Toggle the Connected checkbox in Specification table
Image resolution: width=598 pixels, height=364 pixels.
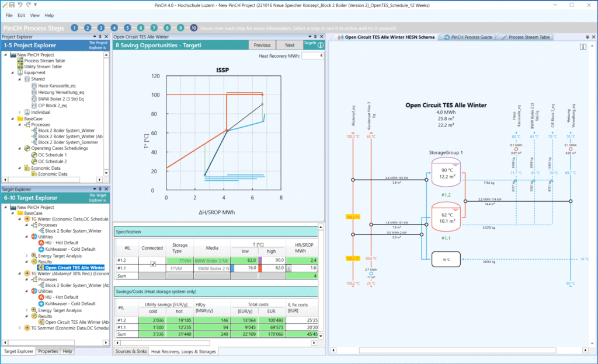coord(153,264)
